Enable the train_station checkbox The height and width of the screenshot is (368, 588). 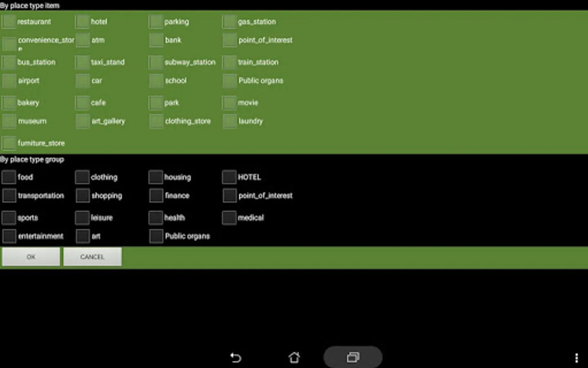point(229,62)
